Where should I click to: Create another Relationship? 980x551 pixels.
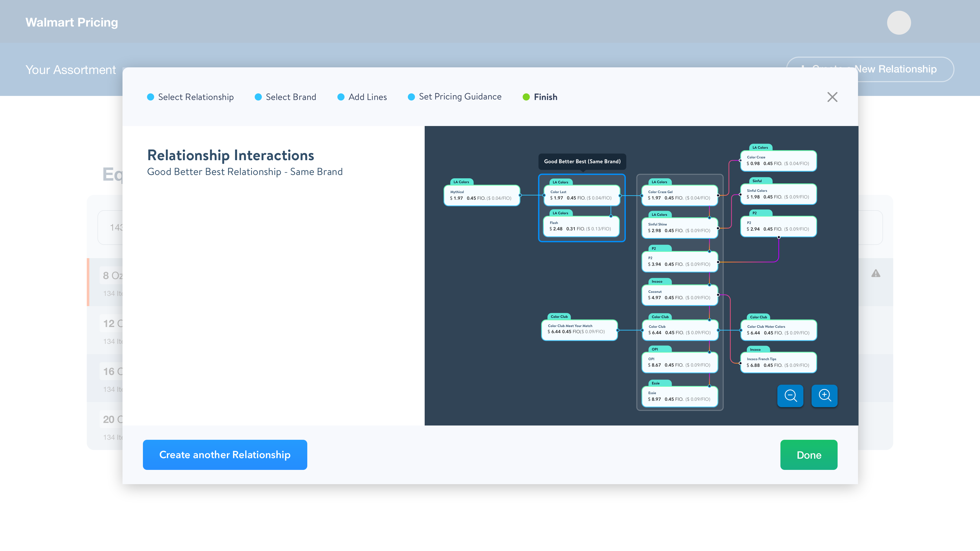pyautogui.click(x=225, y=455)
